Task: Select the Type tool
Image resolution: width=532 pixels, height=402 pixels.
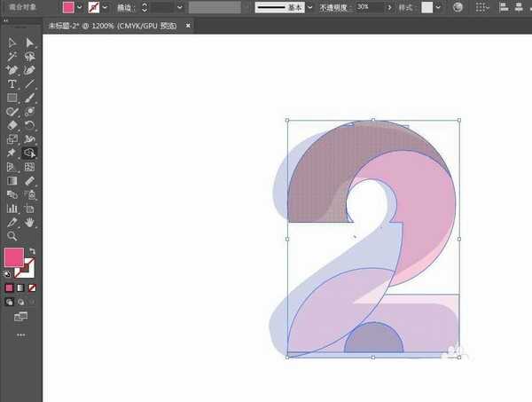Action: (x=12, y=83)
